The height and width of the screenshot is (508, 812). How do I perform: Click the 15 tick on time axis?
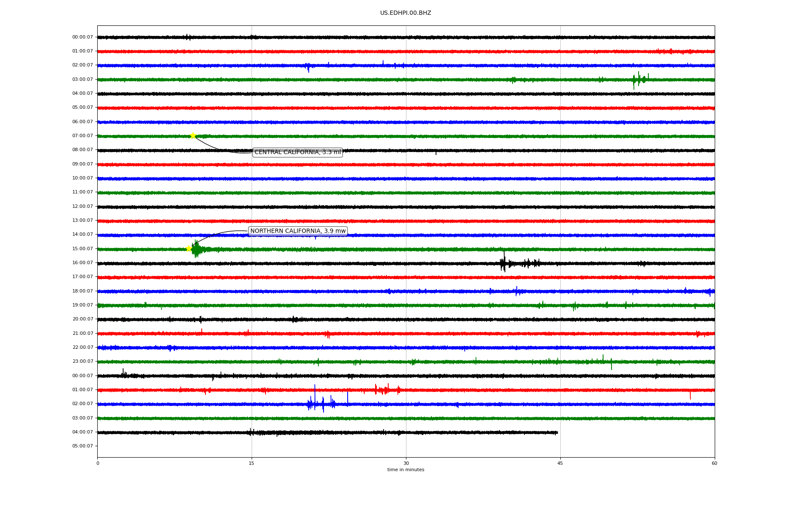252,463
